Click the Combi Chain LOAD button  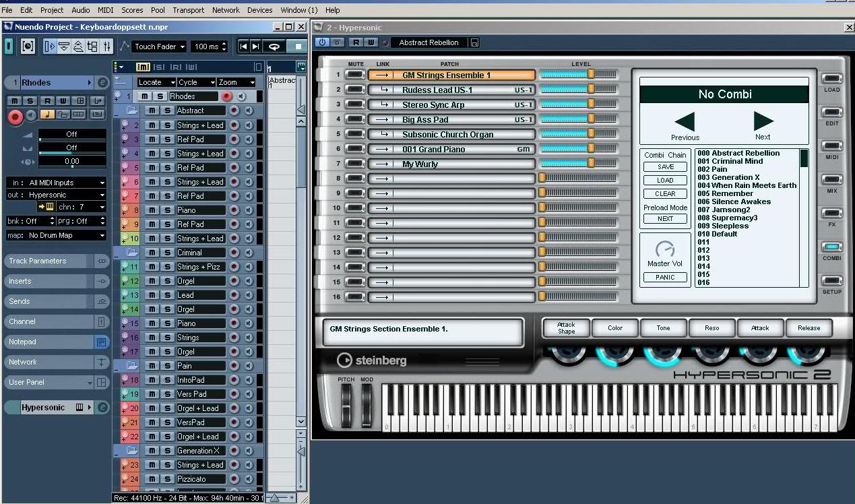pos(665,181)
